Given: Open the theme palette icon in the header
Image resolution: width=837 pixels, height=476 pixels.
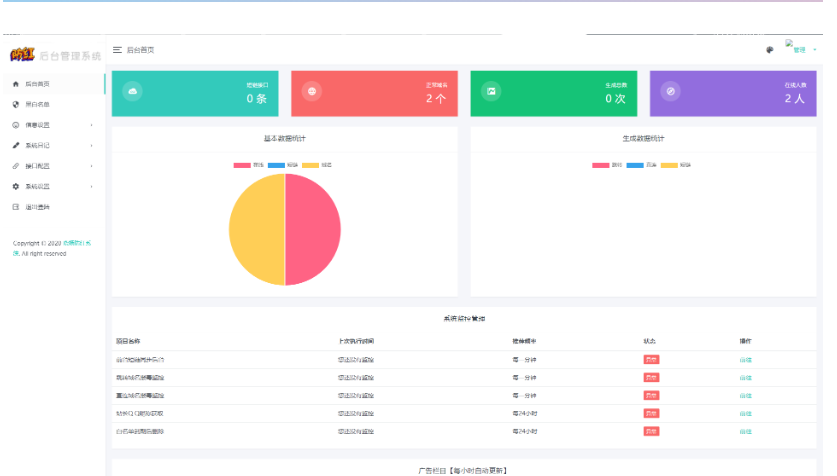Looking at the screenshot, I should (769, 49).
